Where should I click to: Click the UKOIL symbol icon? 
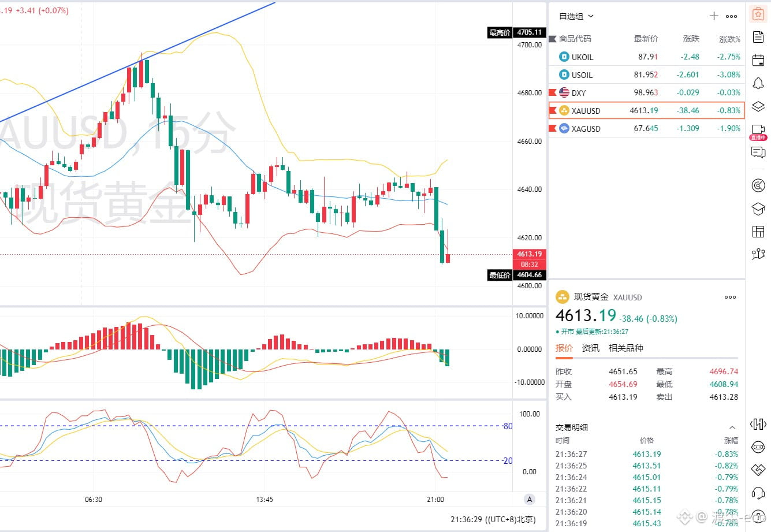pyautogui.click(x=564, y=57)
